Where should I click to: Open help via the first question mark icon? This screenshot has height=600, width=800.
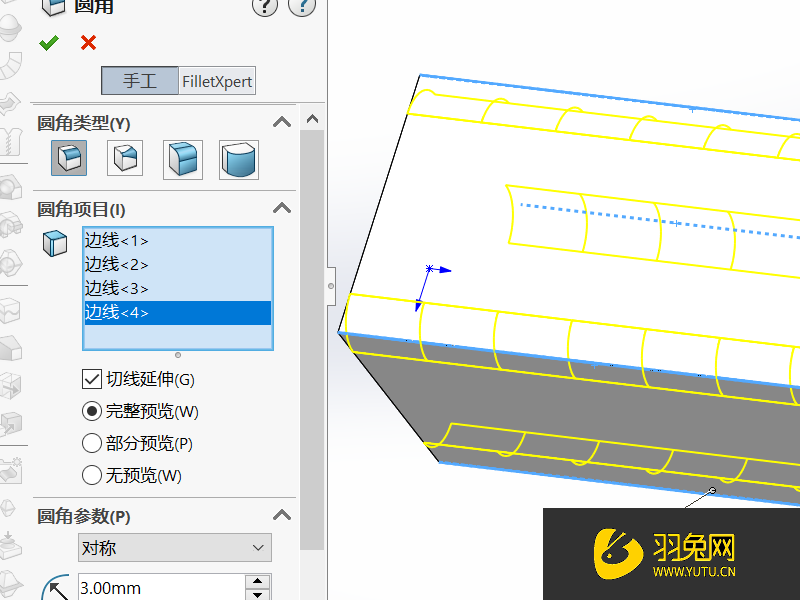click(265, 6)
